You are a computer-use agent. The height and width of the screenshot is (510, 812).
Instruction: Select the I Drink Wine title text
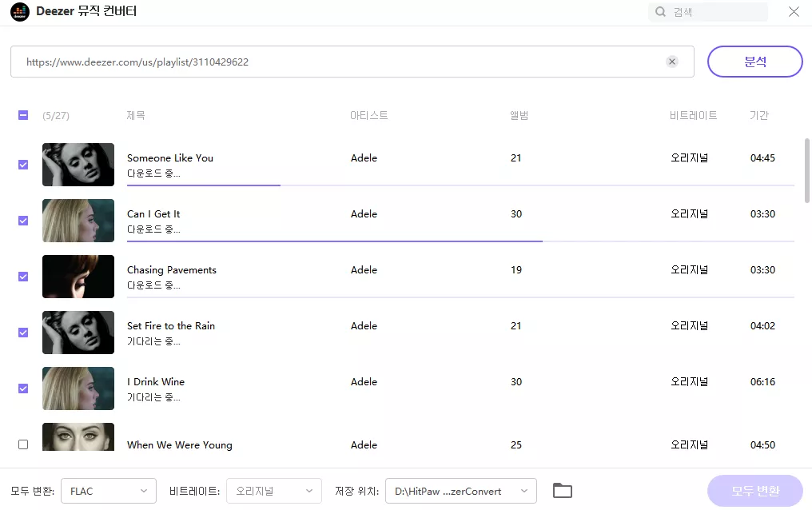tap(156, 381)
